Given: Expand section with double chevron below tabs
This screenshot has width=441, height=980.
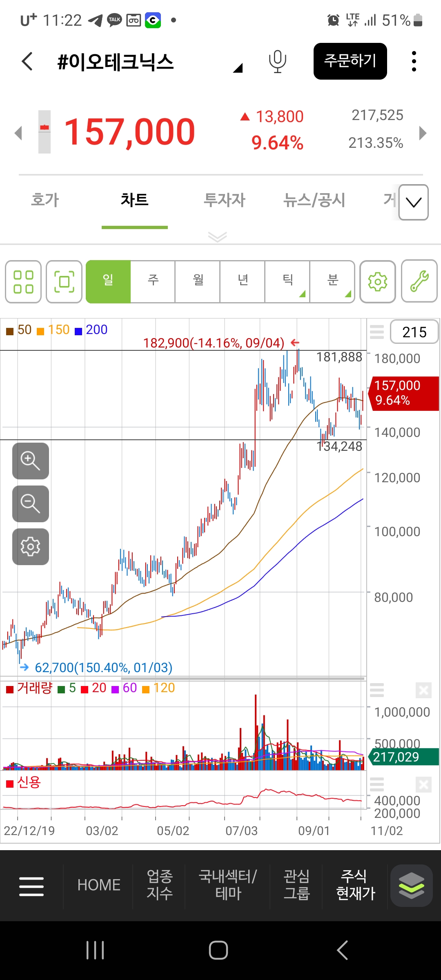Looking at the screenshot, I should pos(217,237).
